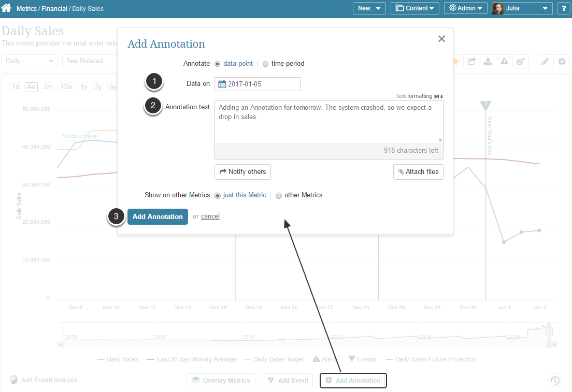Open alerts via the warning triangle icon

pos(504,61)
